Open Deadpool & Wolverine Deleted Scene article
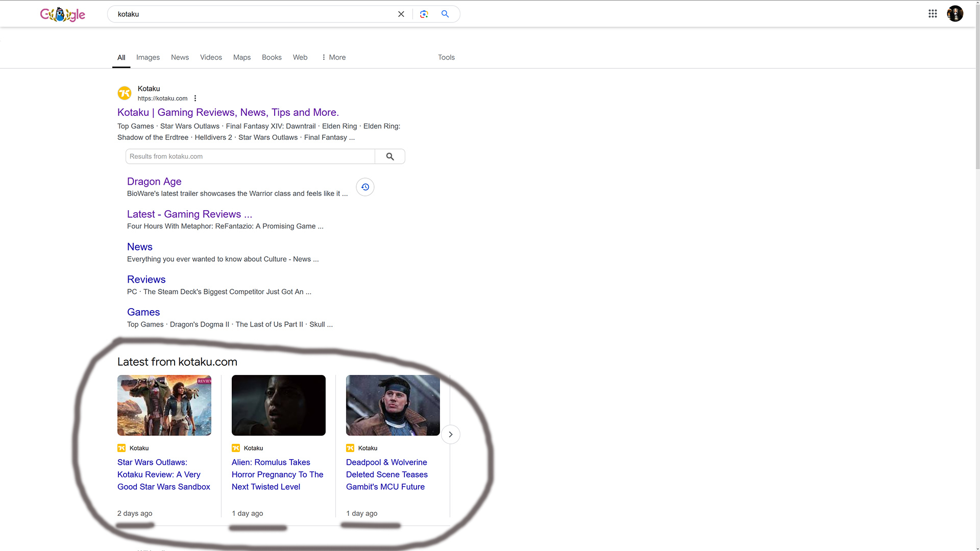This screenshot has height=551, width=980. (x=387, y=474)
